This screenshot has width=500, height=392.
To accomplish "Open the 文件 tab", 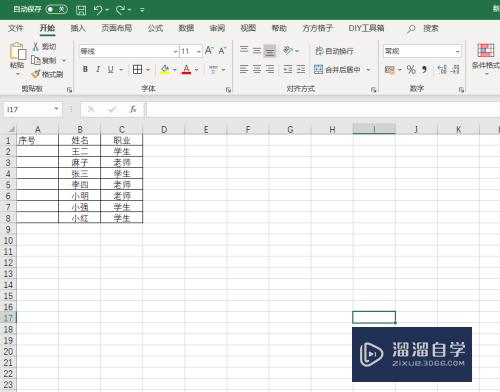I will 15,28.
